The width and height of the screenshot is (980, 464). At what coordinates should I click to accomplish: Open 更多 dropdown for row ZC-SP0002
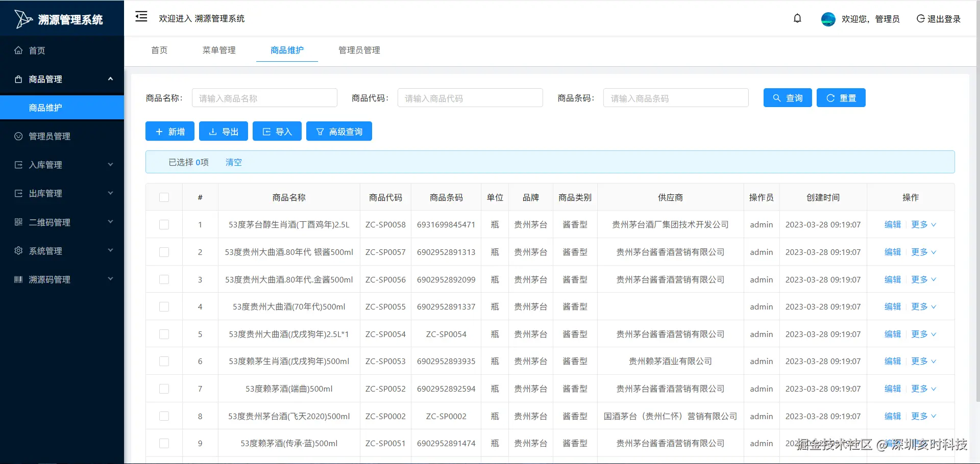pyautogui.click(x=923, y=416)
